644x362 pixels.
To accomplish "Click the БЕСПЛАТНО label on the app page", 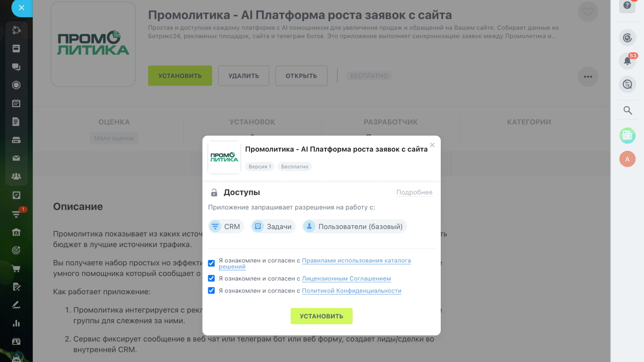I will pos(369,76).
